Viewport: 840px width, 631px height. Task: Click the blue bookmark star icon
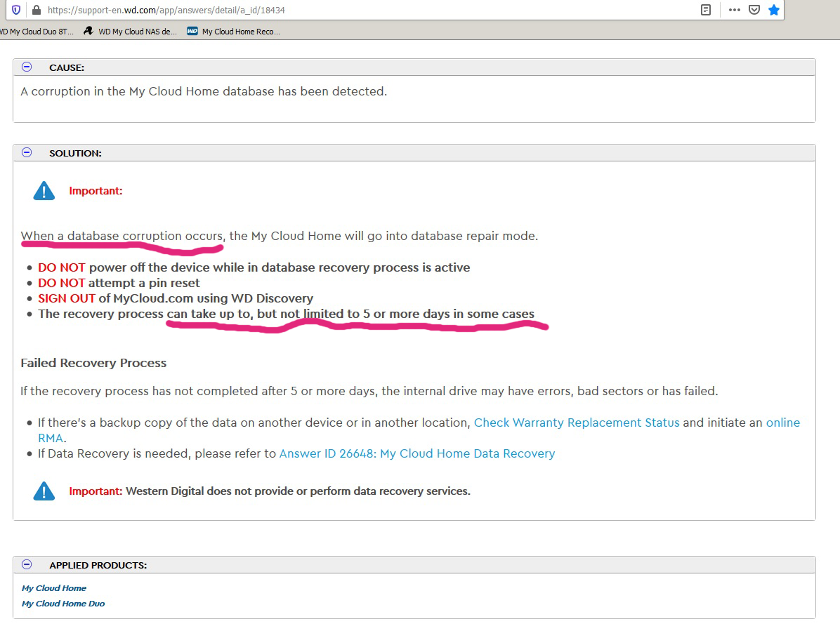tap(773, 10)
